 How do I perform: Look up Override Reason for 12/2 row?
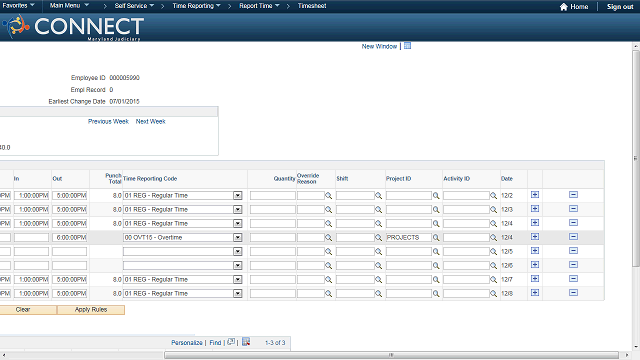328,196
